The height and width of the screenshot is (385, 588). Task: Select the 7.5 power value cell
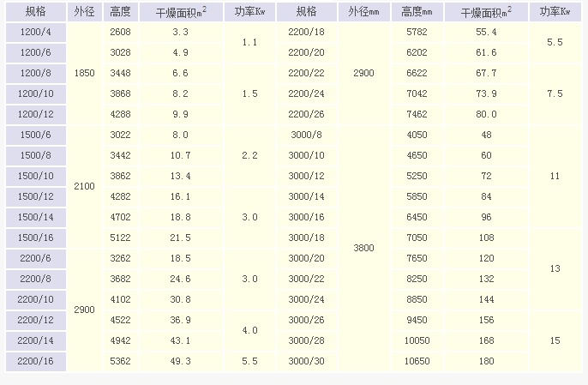coord(555,93)
